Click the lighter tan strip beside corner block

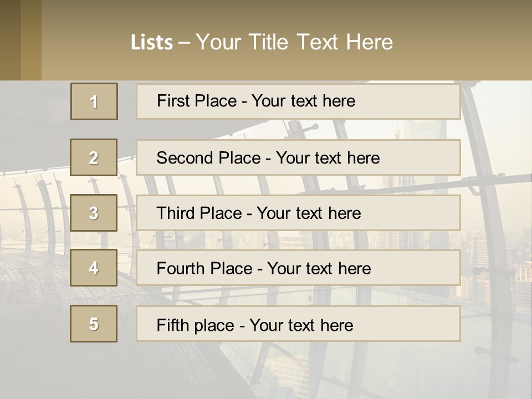(x=31, y=40)
